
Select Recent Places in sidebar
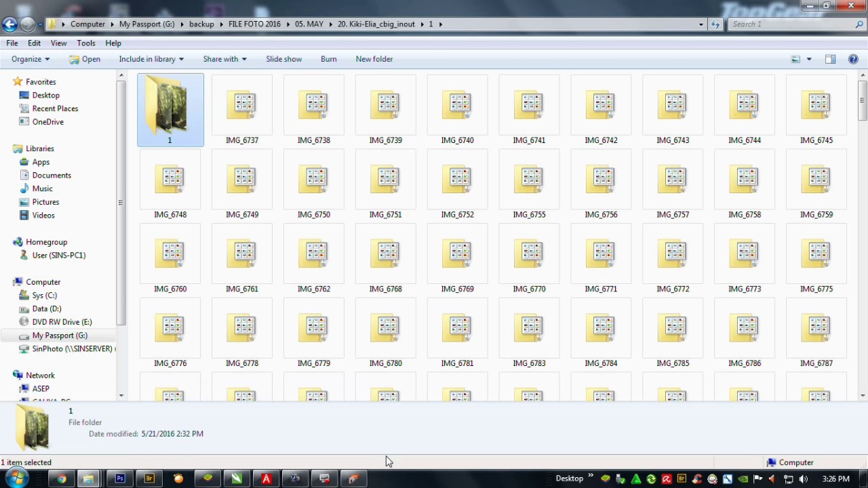pyautogui.click(x=55, y=108)
